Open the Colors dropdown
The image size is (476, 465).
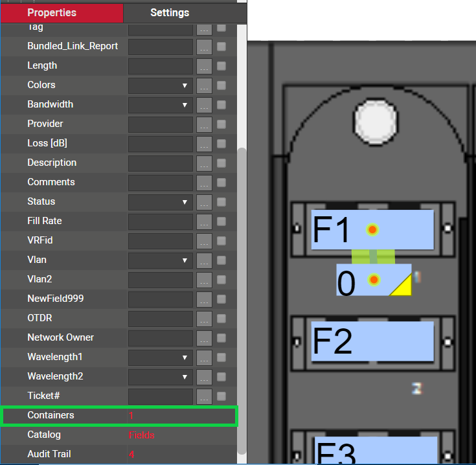[161, 85]
